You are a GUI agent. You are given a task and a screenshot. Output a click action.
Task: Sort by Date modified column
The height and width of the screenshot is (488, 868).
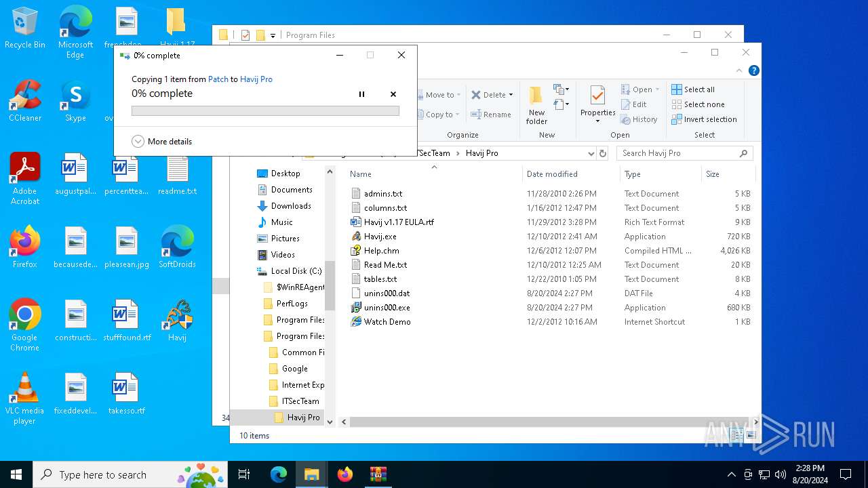click(x=571, y=174)
